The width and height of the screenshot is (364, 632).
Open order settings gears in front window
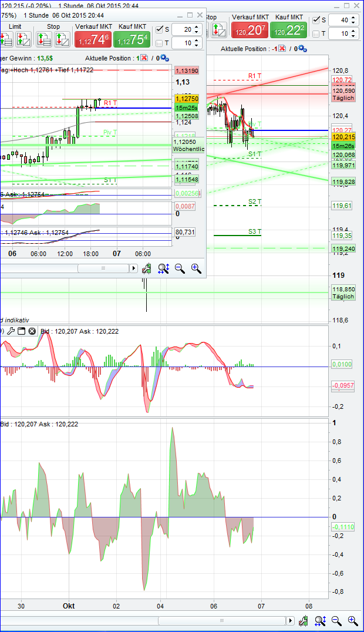click(x=164, y=58)
